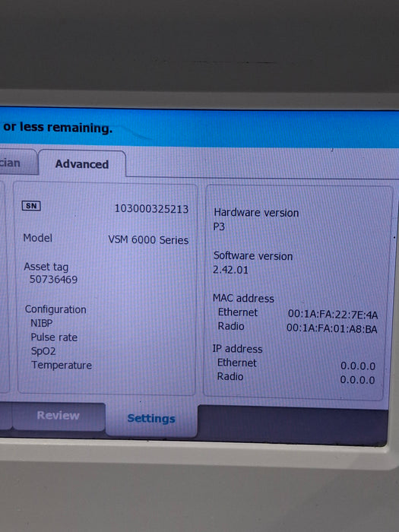Viewport: 399px width, 532px height.
Task: Tap the battery remaining alert banner
Action: 199,128
